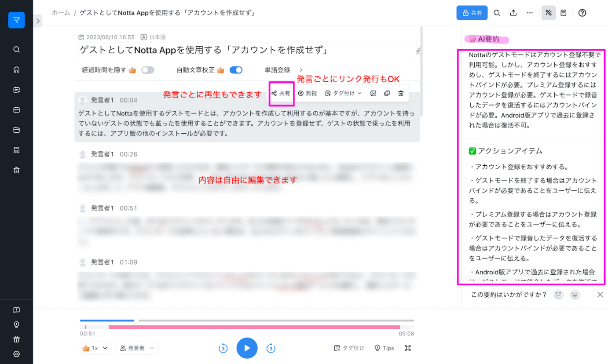608x364 pixels.
Task: Open the new-recording calendar-plus sidebar icon
Action: pos(16,90)
